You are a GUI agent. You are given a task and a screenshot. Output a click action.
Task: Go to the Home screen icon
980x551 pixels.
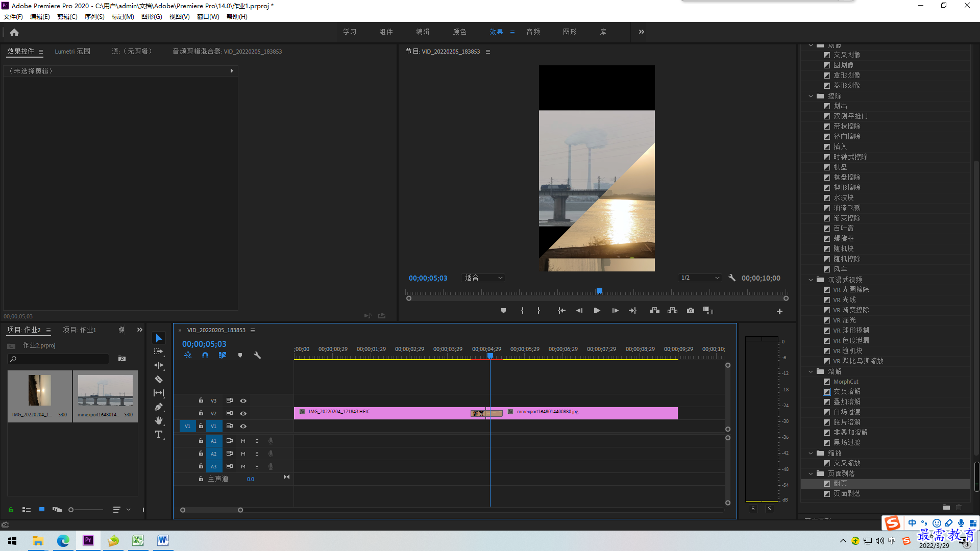(x=14, y=32)
